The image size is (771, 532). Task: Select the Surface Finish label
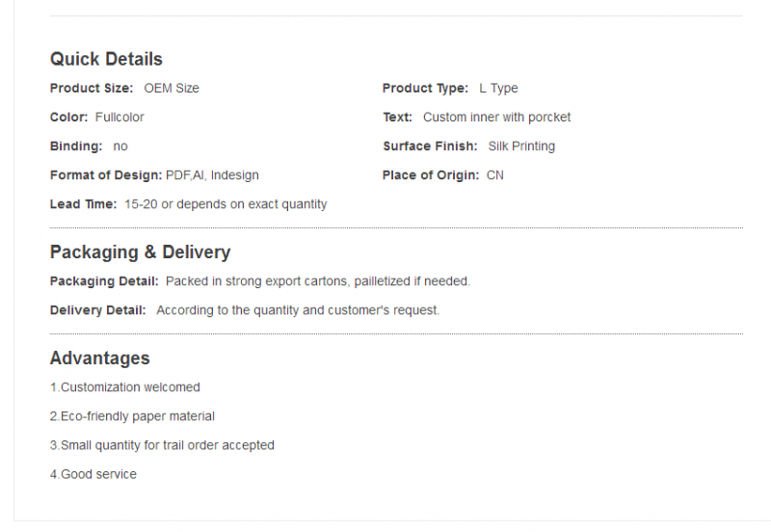pos(430,146)
